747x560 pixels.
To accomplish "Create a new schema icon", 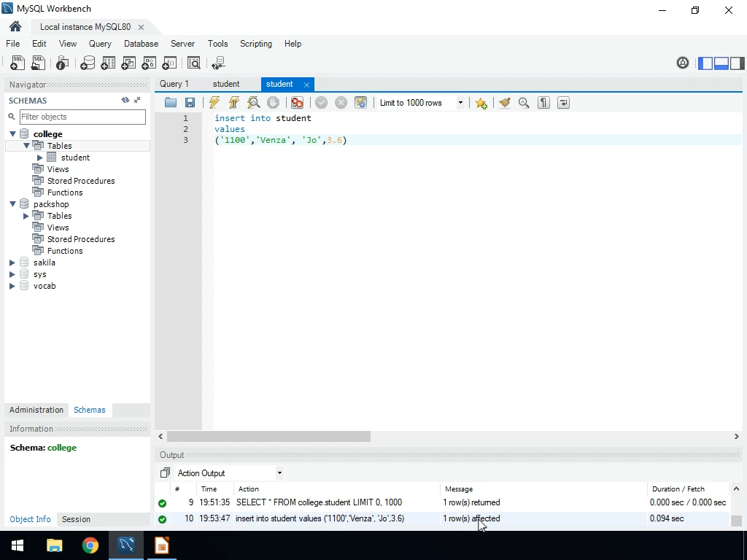I will pos(88,63).
